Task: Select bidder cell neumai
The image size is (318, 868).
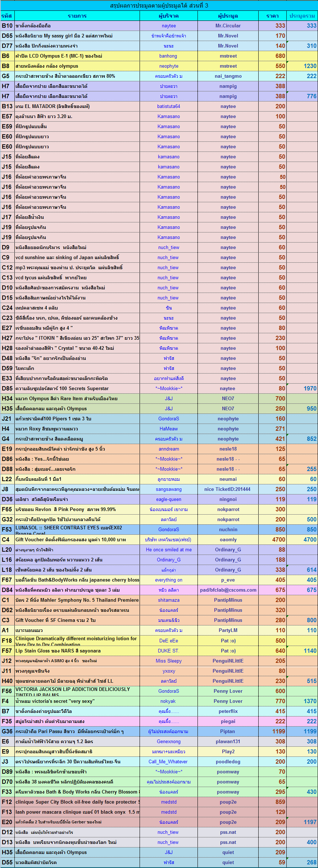Action: coord(228,479)
